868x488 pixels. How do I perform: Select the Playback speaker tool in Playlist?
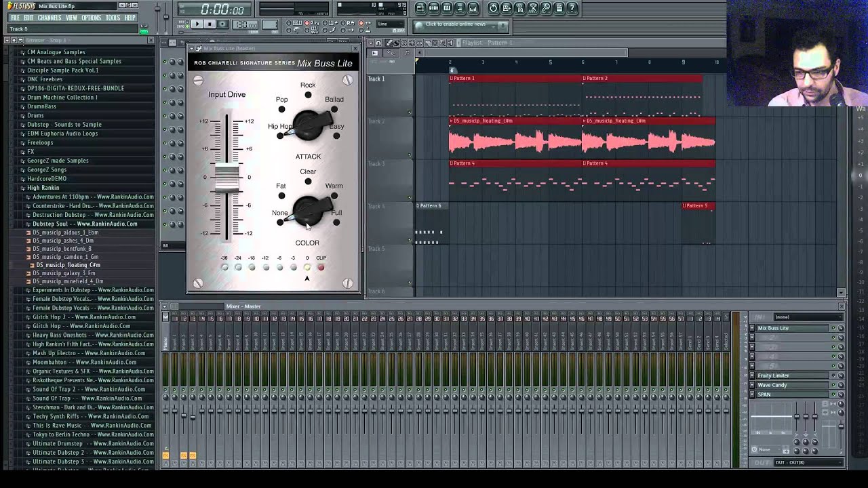click(x=450, y=43)
